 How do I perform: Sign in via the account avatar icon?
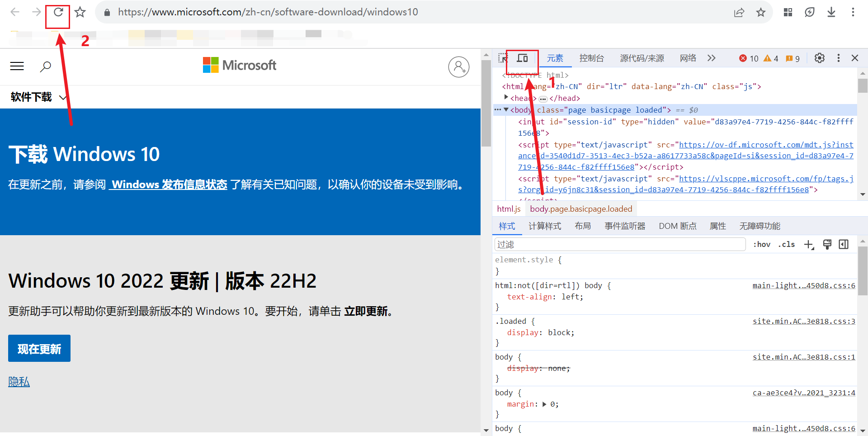459,67
